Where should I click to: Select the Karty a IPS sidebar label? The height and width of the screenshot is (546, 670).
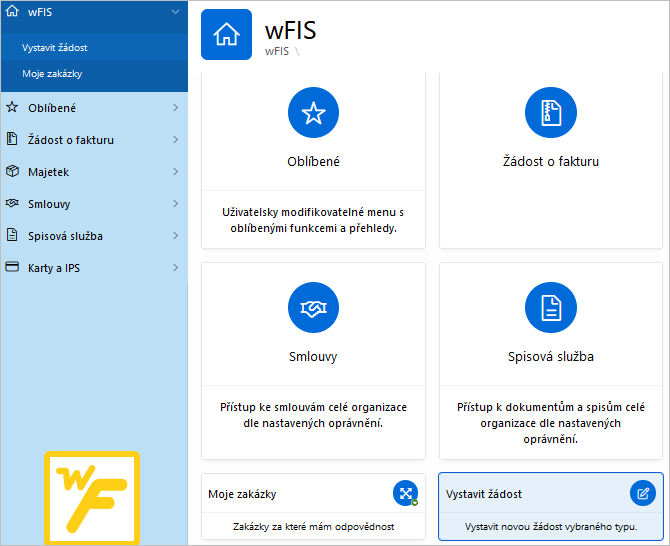click(54, 268)
